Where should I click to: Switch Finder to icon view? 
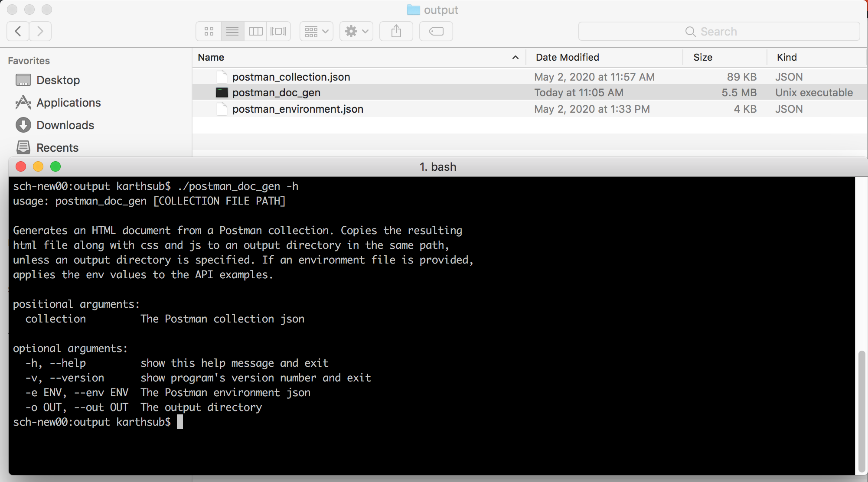tap(209, 31)
